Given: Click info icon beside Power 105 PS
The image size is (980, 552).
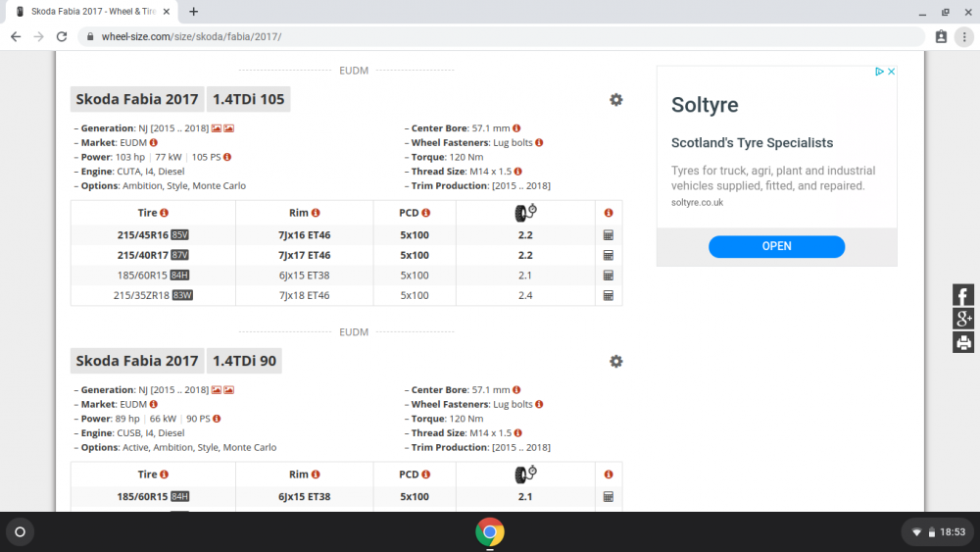Looking at the screenshot, I should pos(227,157).
